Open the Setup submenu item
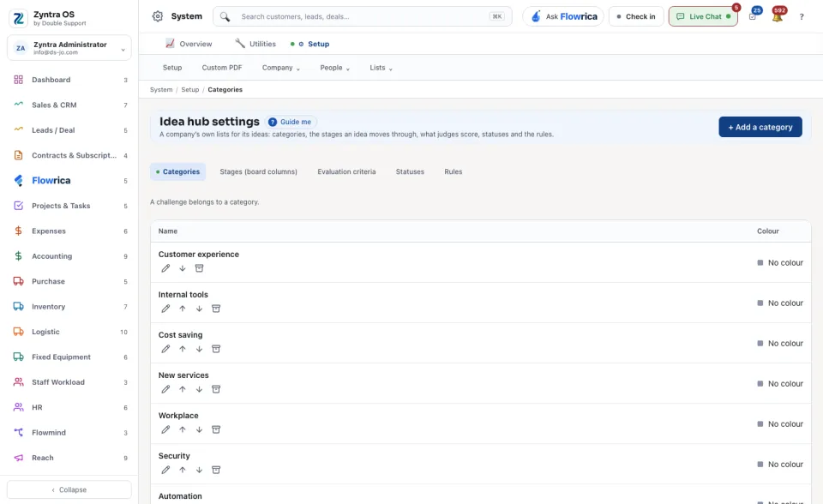The height and width of the screenshot is (504, 823). [x=172, y=68]
